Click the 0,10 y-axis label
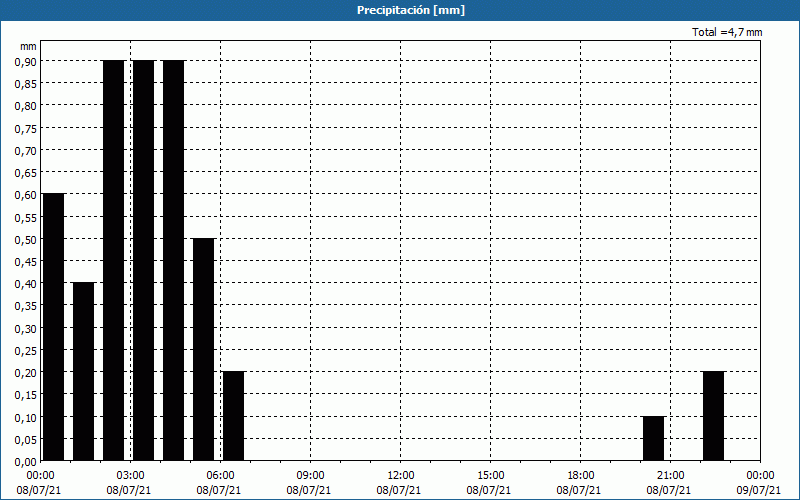The height and width of the screenshot is (500, 800). [x=26, y=417]
